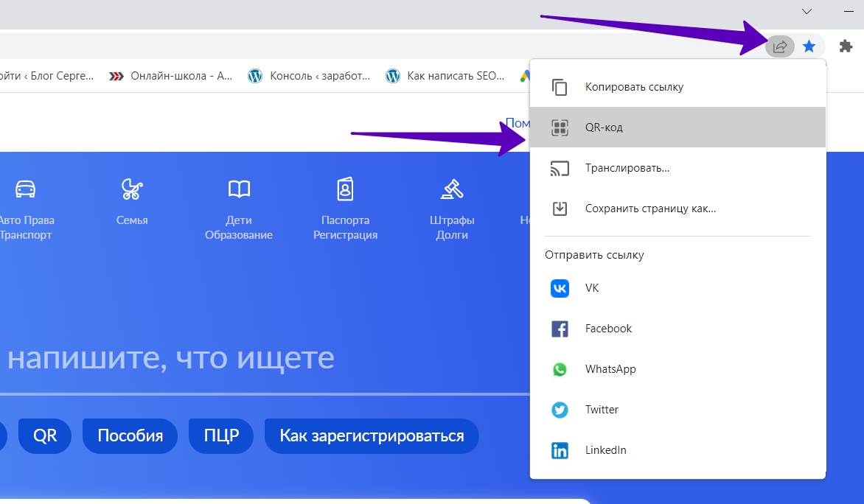864x504 pixels.
Task: Click the Пособия quick search button
Action: coord(130,435)
